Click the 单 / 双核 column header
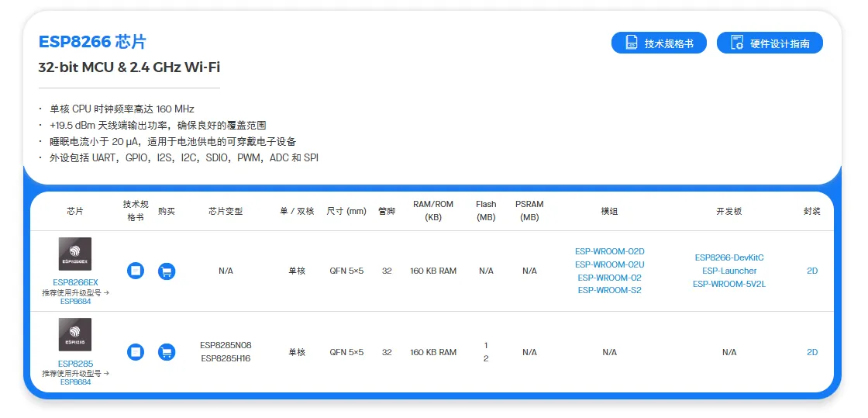 (297, 211)
